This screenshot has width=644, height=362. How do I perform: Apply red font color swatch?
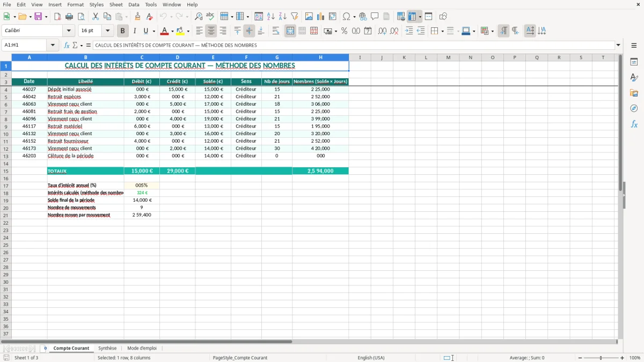pyautogui.click(x=165, y=31)
